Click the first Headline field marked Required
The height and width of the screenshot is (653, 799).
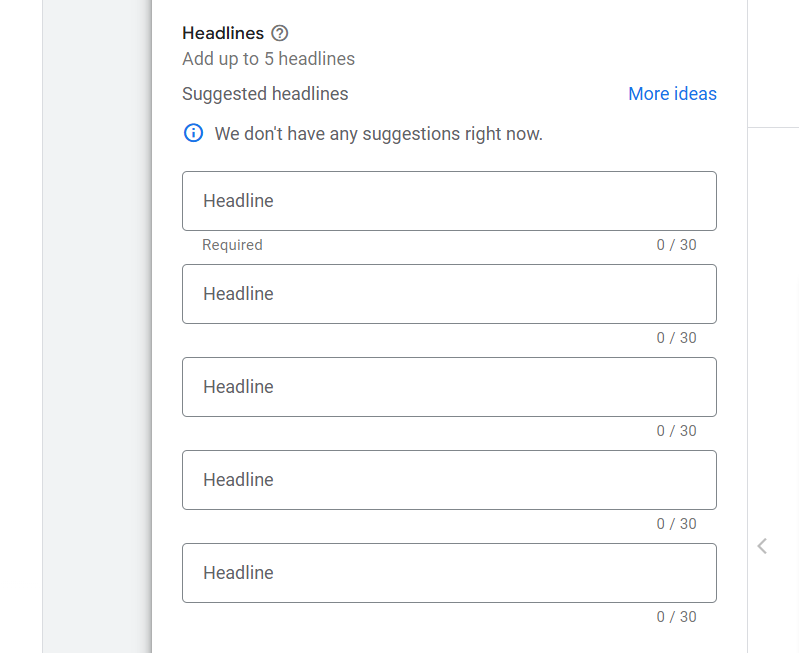click(449, 201)
